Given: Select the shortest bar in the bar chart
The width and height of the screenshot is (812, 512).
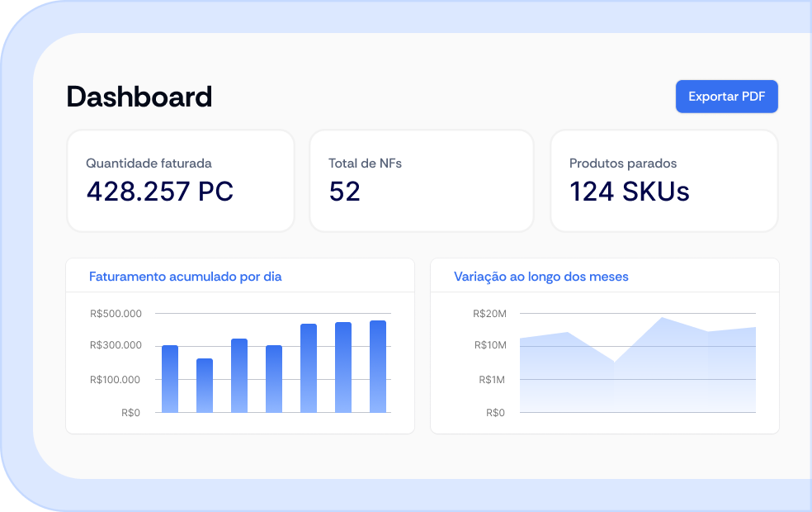Looking at the screenshot, I should pos(205,386).
